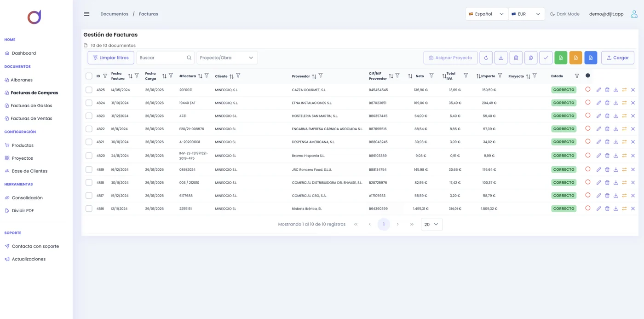Click the orange swap arrows for invoice 4822

tap(624, 129)
